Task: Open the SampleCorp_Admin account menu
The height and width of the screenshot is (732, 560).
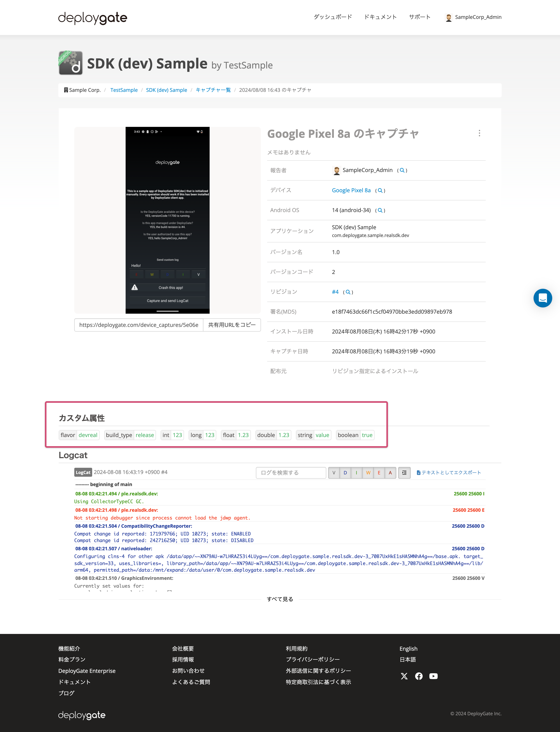Action: 473,17
